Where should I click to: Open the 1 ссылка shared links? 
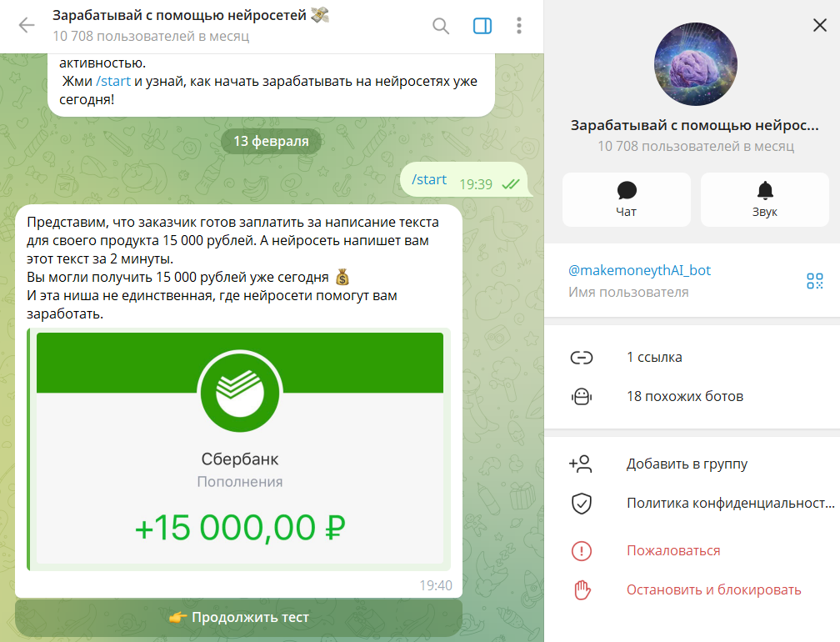point(692,357)
